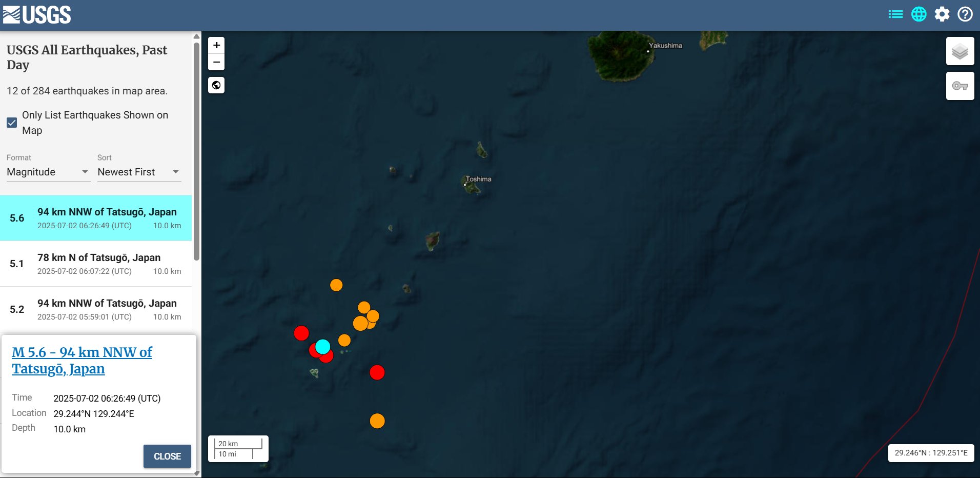
Task: Click the CLOSE button in the popup
Action: click(167, 456)
